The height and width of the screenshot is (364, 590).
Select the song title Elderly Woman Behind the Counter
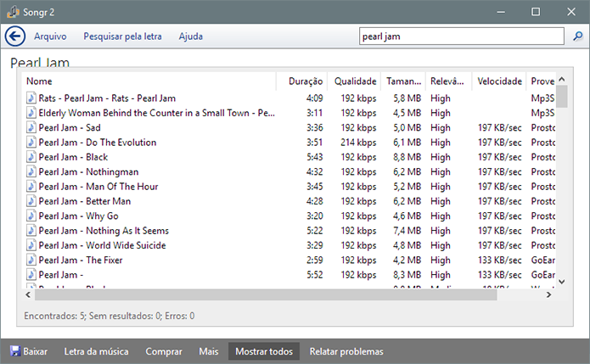point(156,113)
